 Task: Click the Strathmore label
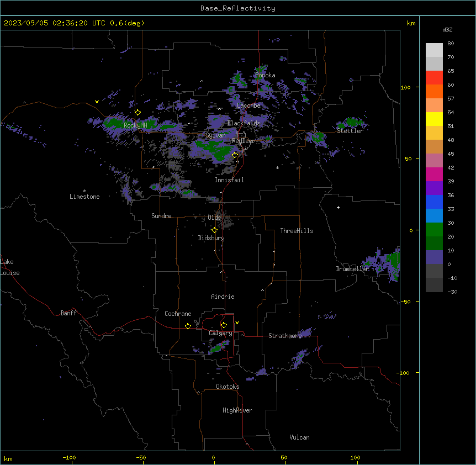285,336
